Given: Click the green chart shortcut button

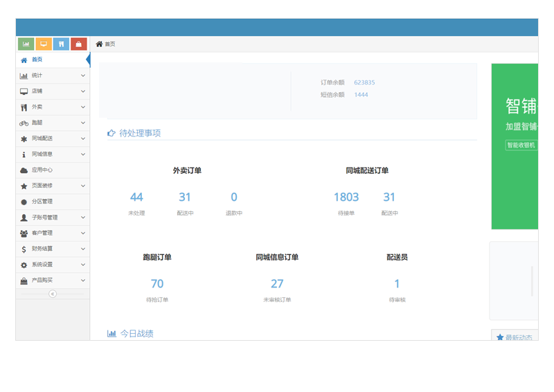Looking at the screenshot, I should pos(26,44).
